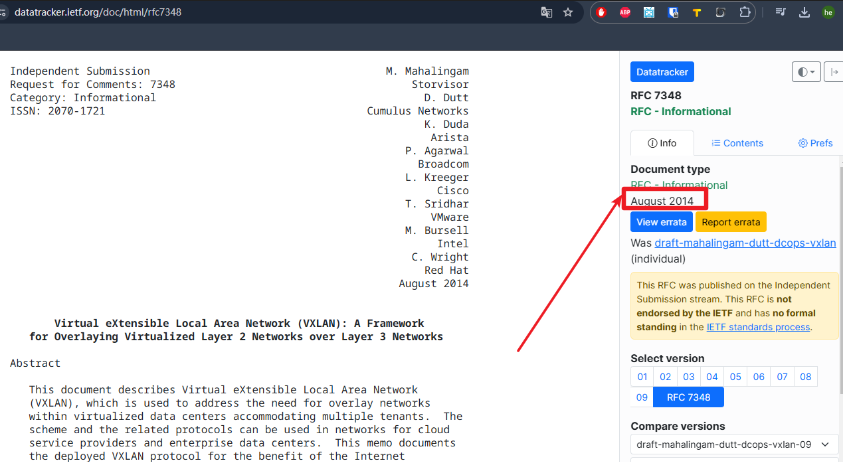Open the browser downloads icon
Image resolution: width=843 pixels, height=462 pixels.
tap(804, 12)
